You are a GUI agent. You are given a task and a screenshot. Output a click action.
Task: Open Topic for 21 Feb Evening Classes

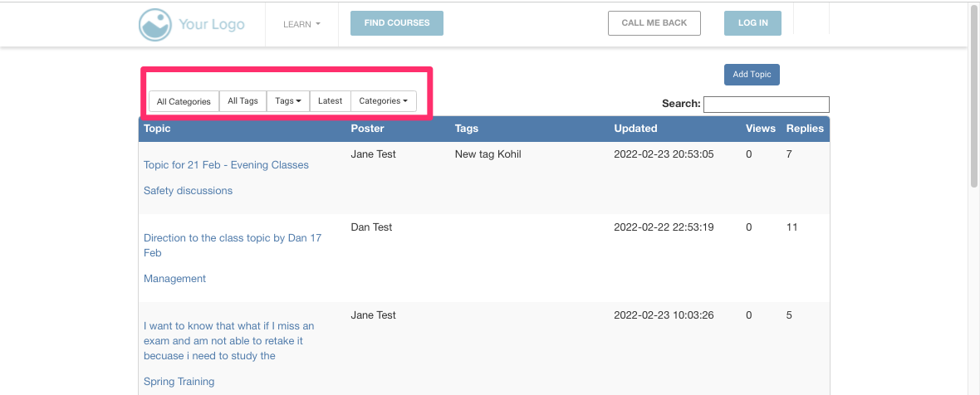coord(226,165)
